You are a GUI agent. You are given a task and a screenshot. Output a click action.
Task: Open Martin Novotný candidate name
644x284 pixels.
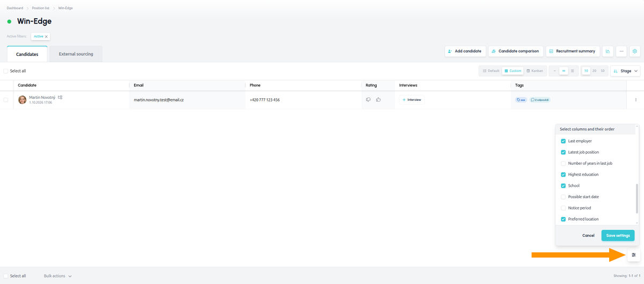click(42, 97)
